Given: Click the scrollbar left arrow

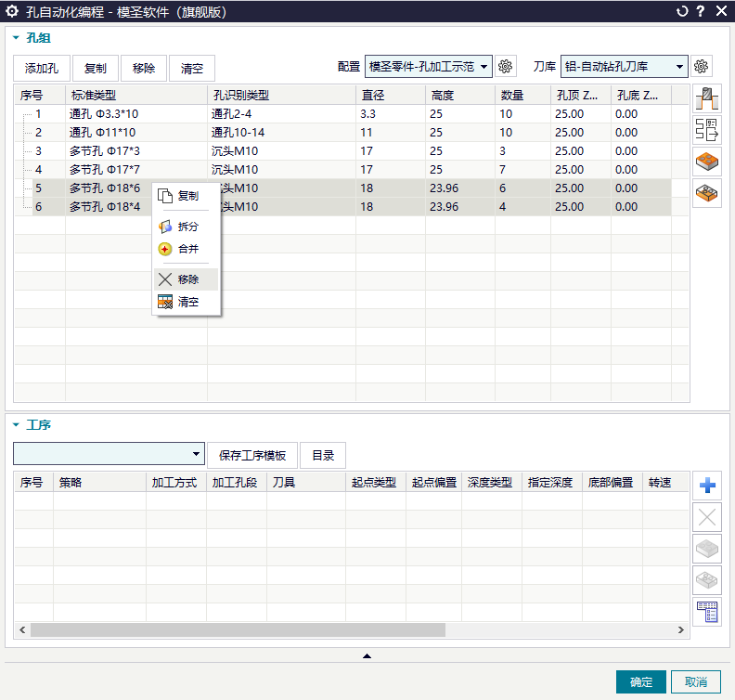Looking at the screenshot, I should [x=22, y=630].
